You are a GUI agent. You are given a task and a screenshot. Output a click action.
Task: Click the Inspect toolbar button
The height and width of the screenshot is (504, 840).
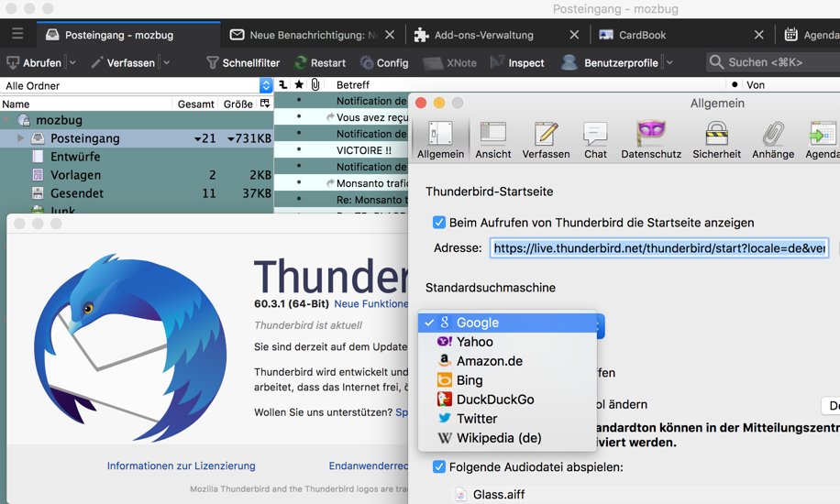point(517,62)
